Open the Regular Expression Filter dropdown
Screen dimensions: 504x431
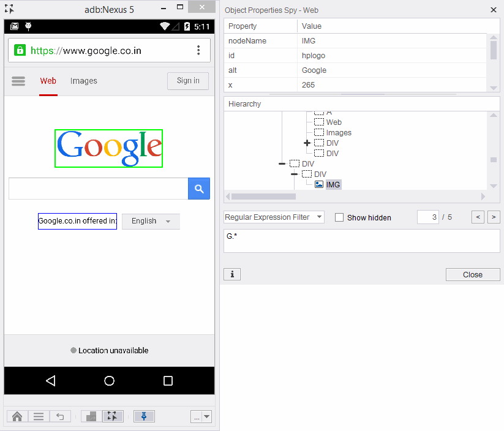pos(274,217)
